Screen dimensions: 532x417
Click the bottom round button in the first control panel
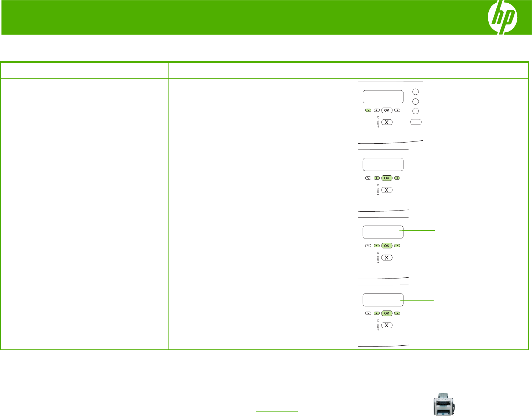click(416, 111)
